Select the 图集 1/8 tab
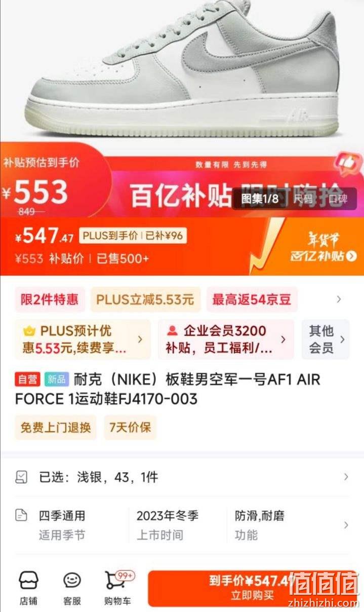364x612 pixels. (x=260, y=199)
